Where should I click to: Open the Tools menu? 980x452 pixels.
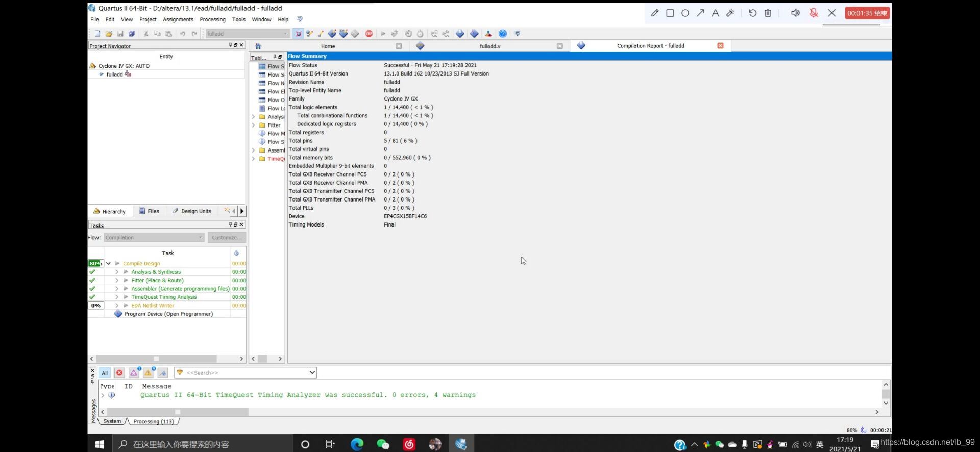[238, 19]
